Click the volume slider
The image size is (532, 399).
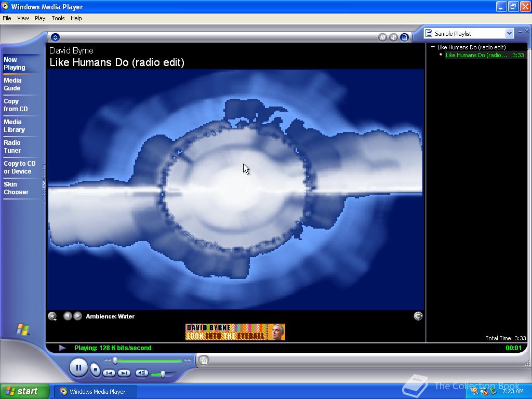(x=162, y=374)
